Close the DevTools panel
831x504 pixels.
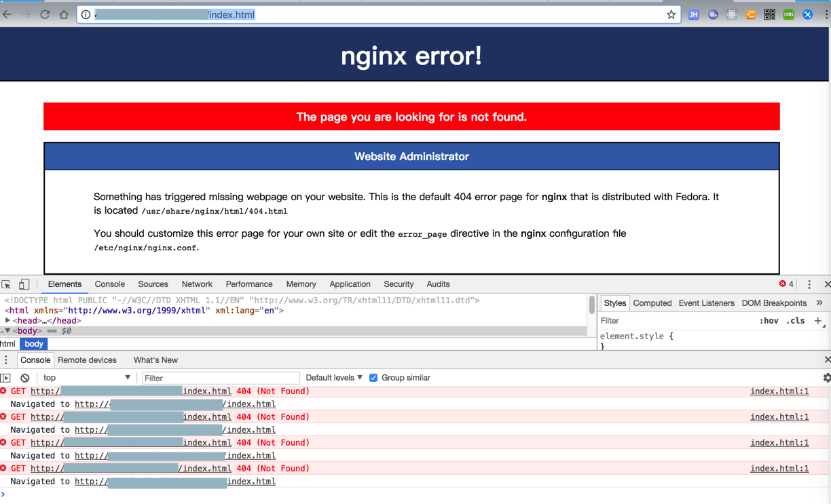[827, 284]
